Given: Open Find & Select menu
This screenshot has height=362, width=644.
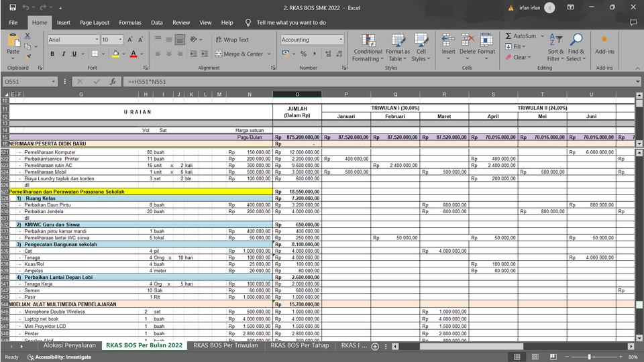Looking at the screenshot, I should click(x=576, y=47).
